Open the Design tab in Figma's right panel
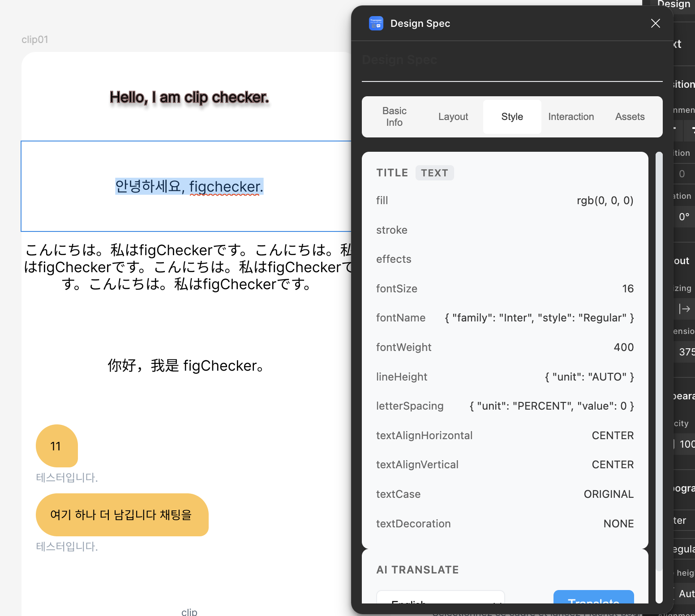 (674, 4)
